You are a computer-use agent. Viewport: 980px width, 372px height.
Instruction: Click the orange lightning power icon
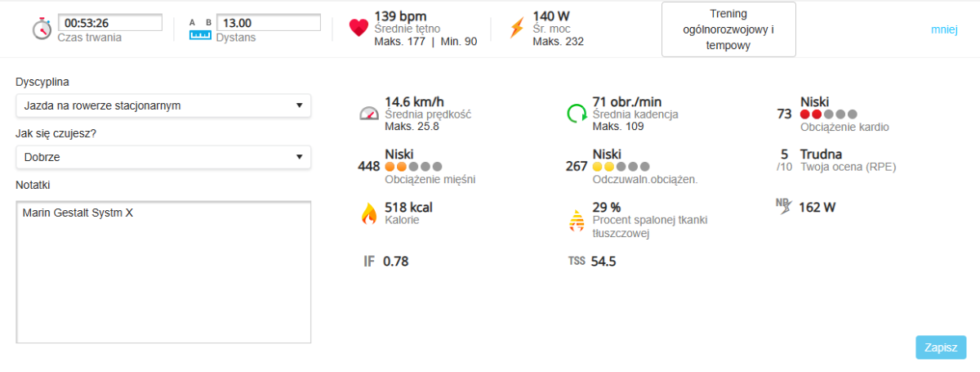tap(516, 29)
